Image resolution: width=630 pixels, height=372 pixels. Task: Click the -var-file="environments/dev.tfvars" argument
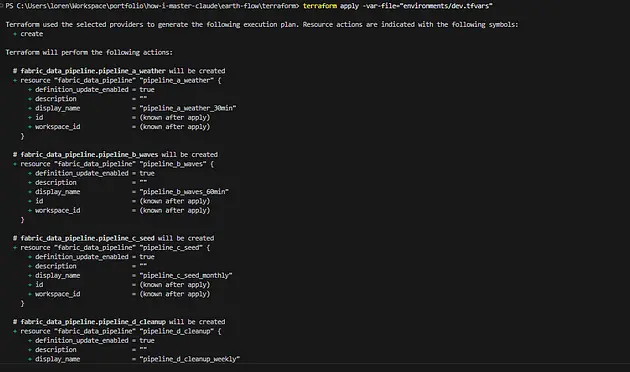(x=427, y=6)
